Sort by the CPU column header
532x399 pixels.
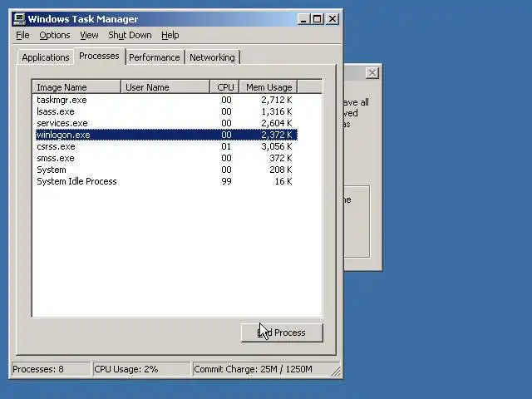click(x=225, y=87)
